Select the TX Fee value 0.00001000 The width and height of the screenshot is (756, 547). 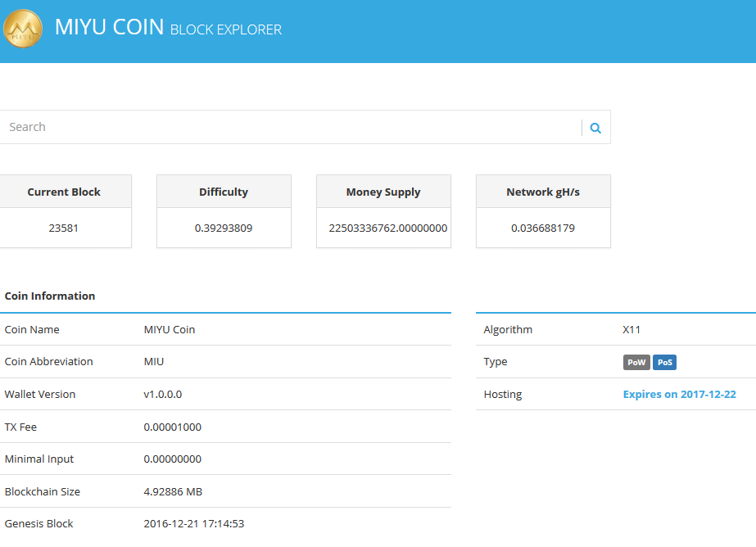(172, 427)
